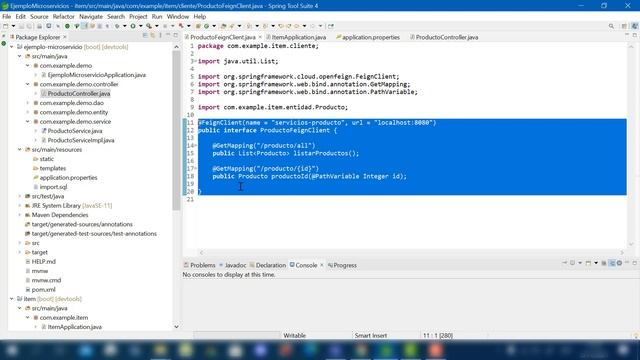Select ProductoService.java in the tree

click(x=75, y=131)
